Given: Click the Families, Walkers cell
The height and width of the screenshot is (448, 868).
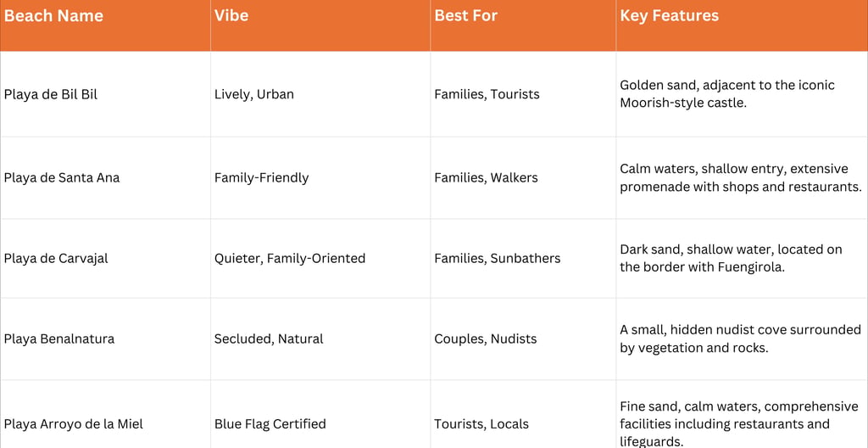Looking at the screenshot, I should tap(522, 178).
